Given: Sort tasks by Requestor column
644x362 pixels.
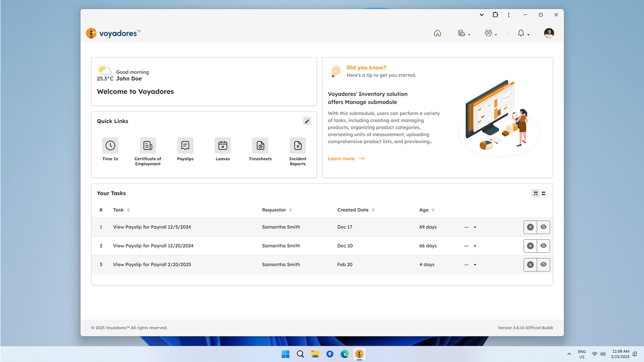Looking at the screenshot, I should 277,210.
